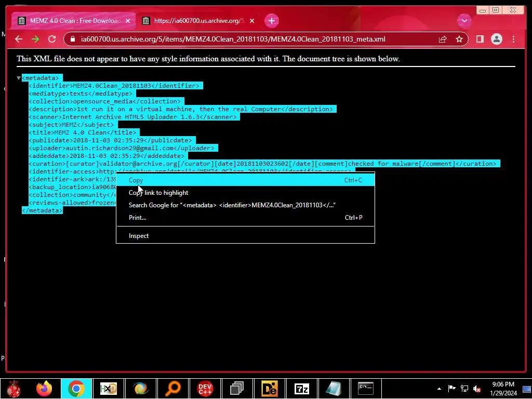Open the command prompt taskbar icon
Image resolution: width=532 pixels, height=399 pixels.
tap(366, 389)
